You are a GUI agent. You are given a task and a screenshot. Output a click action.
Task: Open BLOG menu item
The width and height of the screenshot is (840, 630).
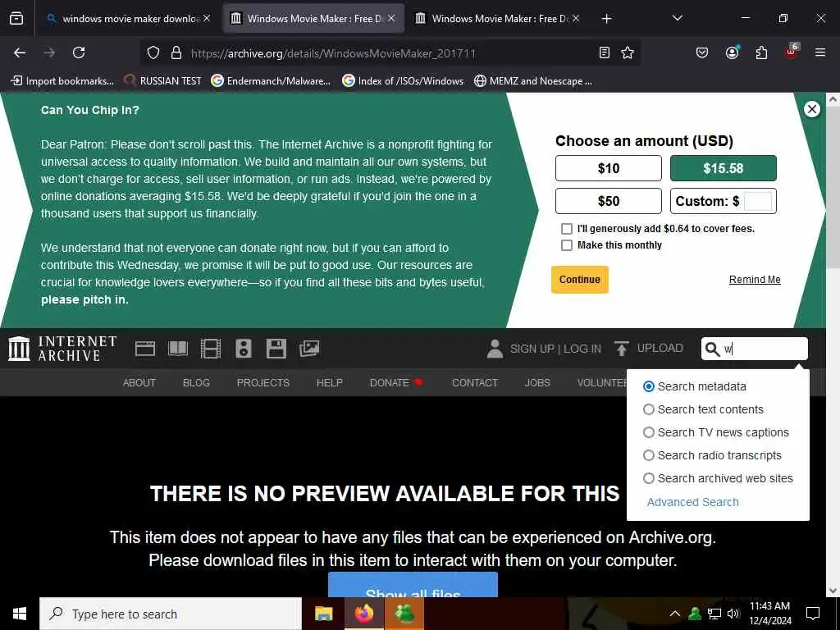click(x=196, y=383)
